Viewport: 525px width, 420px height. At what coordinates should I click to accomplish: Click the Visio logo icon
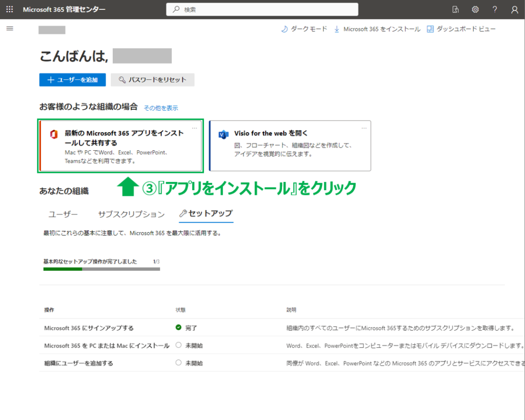coord(224,134)
